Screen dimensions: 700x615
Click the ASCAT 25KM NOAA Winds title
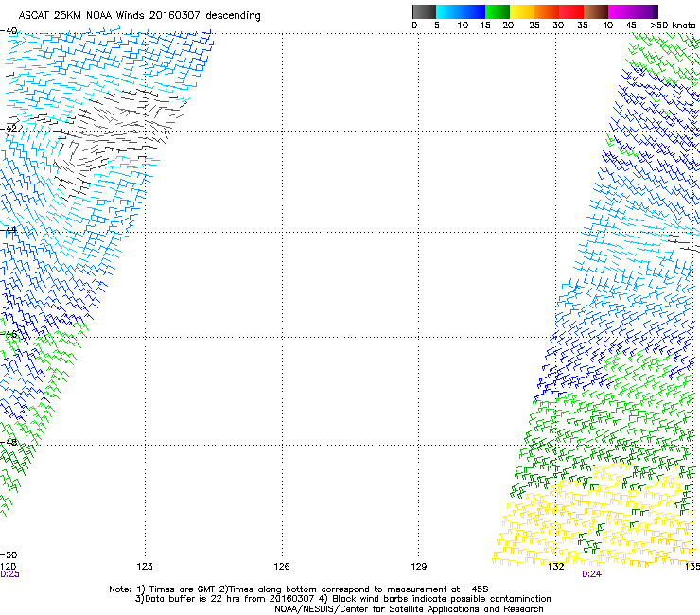[139, 16]
